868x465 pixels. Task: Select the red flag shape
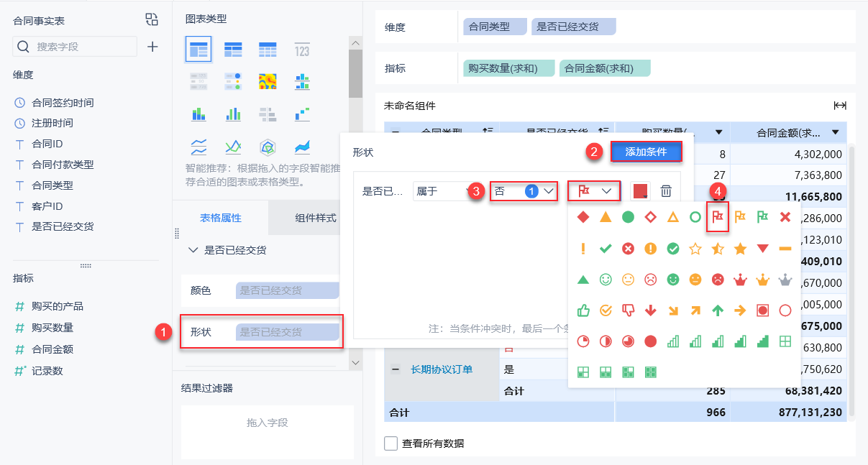(718, 216)
